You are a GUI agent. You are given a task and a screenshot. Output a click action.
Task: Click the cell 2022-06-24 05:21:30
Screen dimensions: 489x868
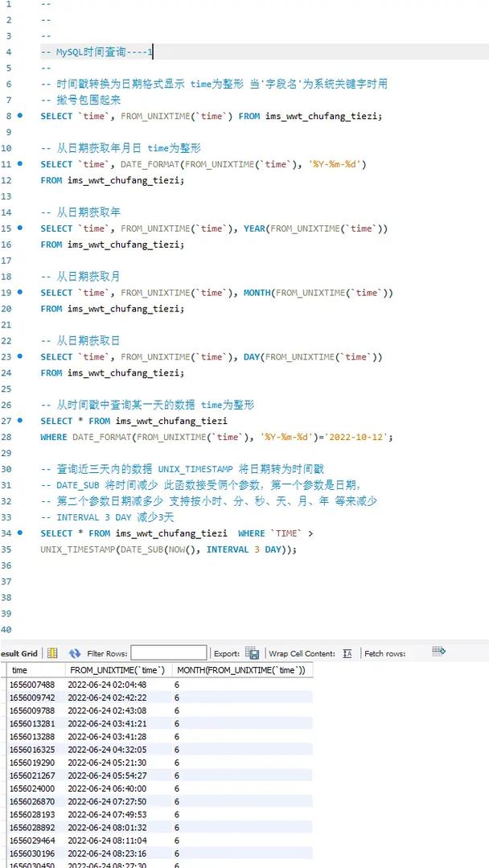pyautogui.click(x=107, y=763)
